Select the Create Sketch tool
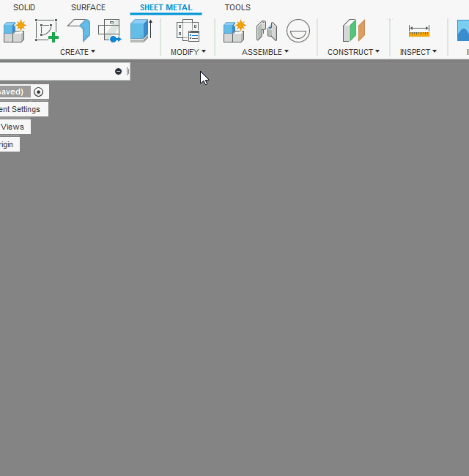 [x=47, y=31]
